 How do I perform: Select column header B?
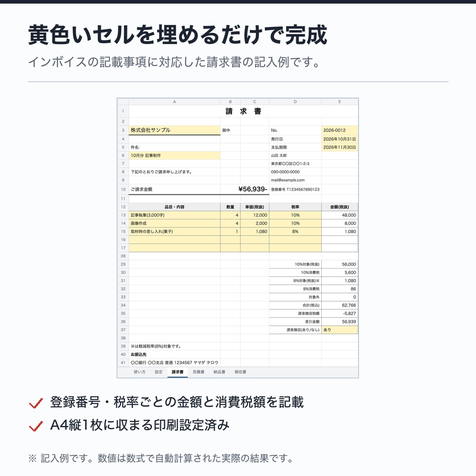pyautogui.click(x=231, y=102)
